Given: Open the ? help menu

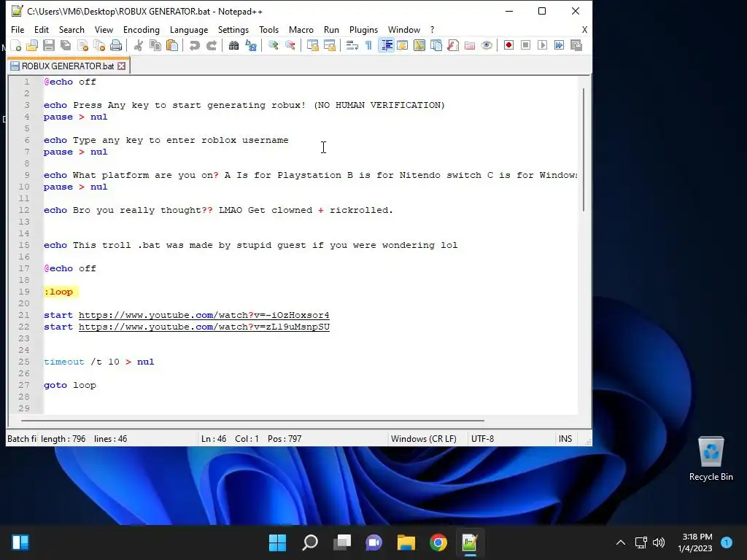Looking at the screenshot, I should (x=432, y=29).
